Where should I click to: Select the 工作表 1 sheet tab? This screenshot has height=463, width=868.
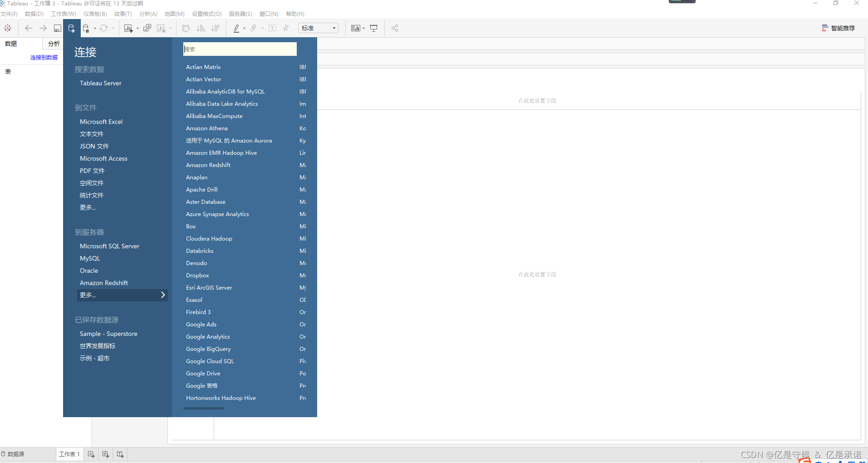(69, 454)
